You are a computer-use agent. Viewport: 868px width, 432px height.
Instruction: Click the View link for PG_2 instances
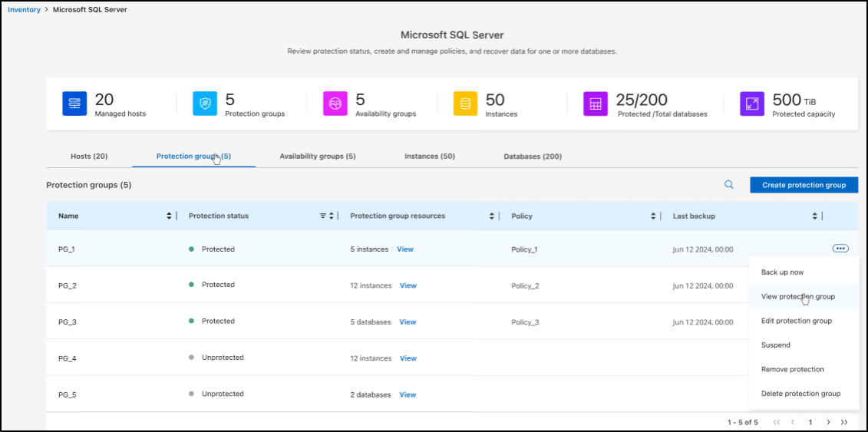(408, 285)
